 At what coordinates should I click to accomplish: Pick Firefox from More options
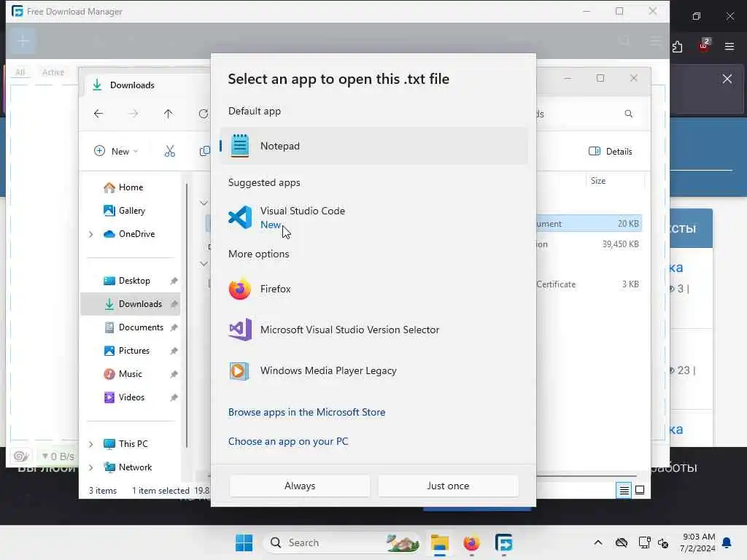point(374,289)
